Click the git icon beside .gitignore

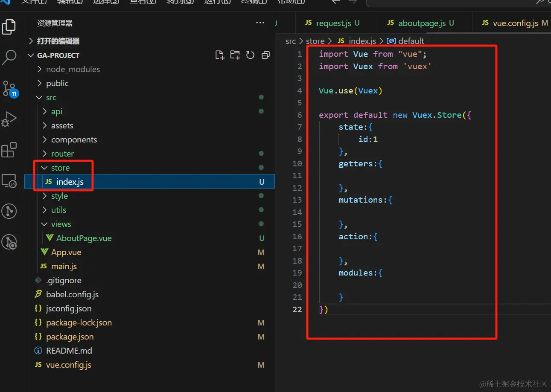38,280
